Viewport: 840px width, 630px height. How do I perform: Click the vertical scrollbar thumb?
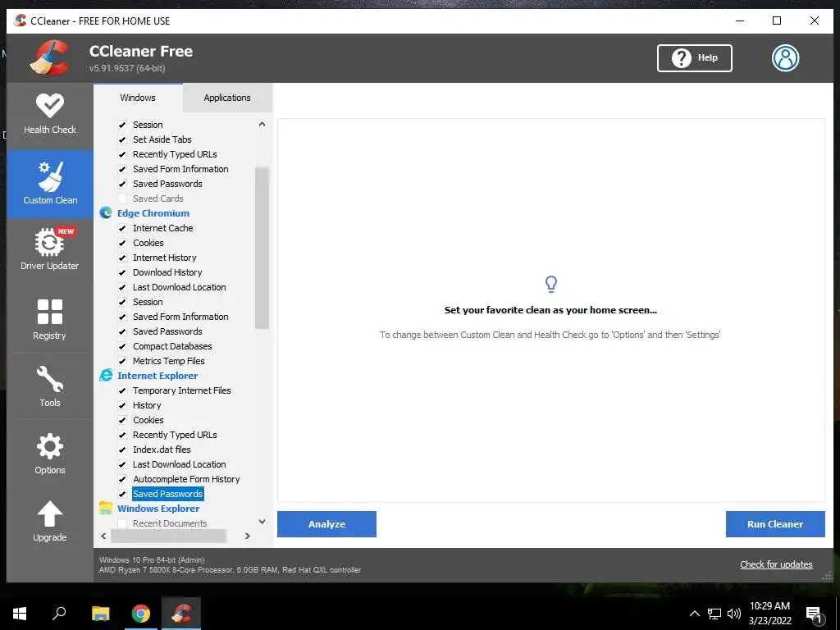pyautogui.click(x=262, y=248)
